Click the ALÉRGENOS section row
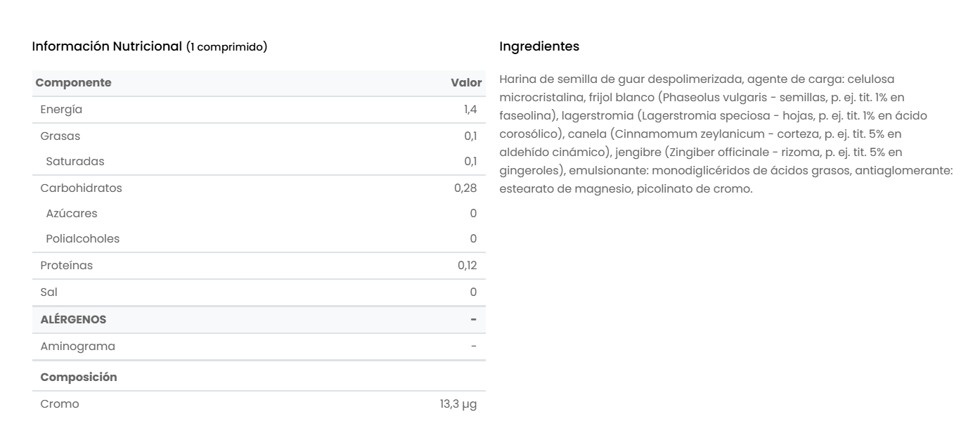 [74, 319]
